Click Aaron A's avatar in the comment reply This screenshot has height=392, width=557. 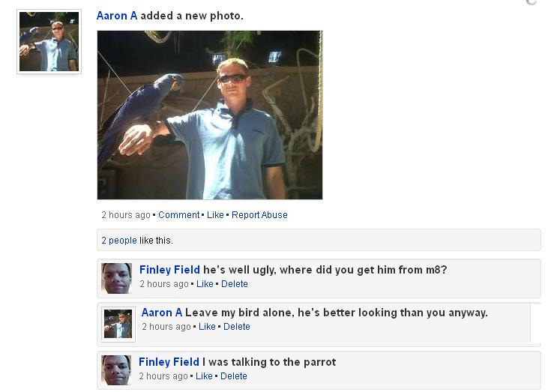pyautogui.click(x=118, y=323)
